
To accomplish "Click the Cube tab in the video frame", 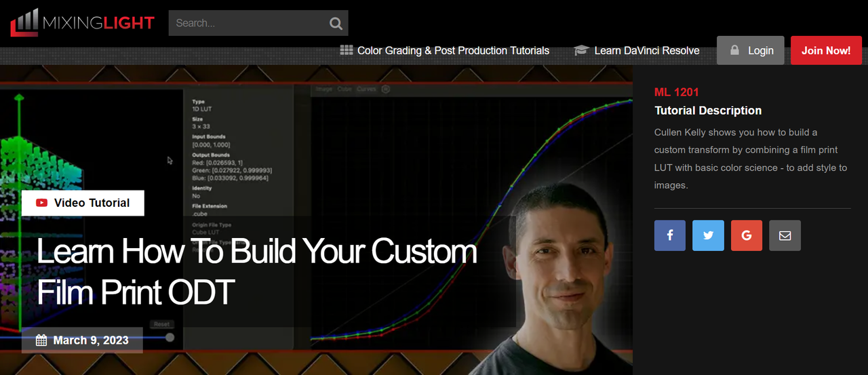I will point(344,89).
